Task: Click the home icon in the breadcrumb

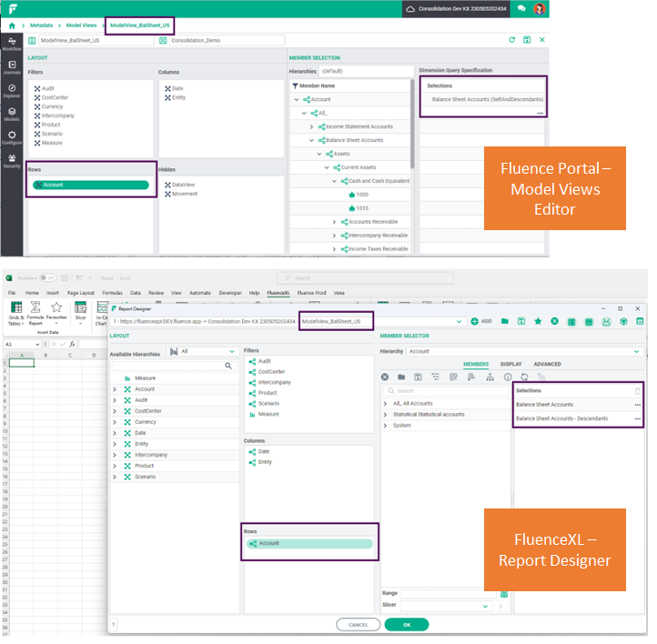Action: tap(12, 26)
